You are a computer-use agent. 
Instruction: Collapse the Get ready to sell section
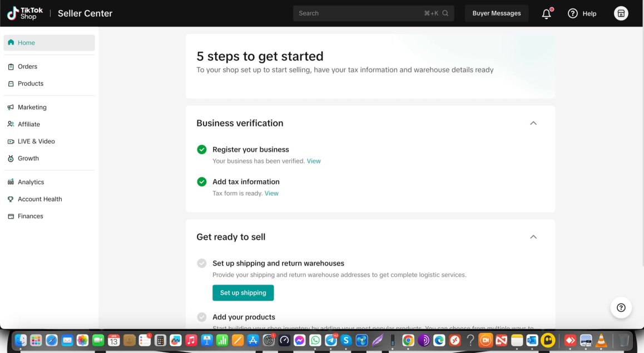click(x=533, y=237)
